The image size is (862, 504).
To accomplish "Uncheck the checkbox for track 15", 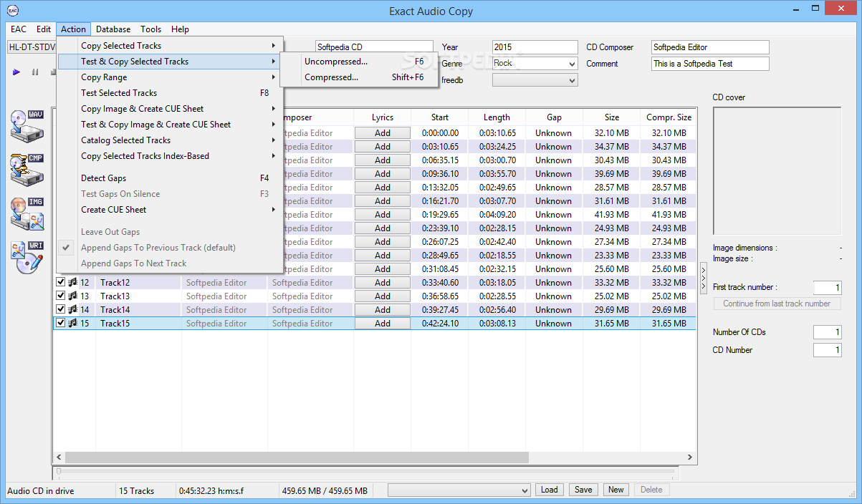I will (x=60, y=323).
